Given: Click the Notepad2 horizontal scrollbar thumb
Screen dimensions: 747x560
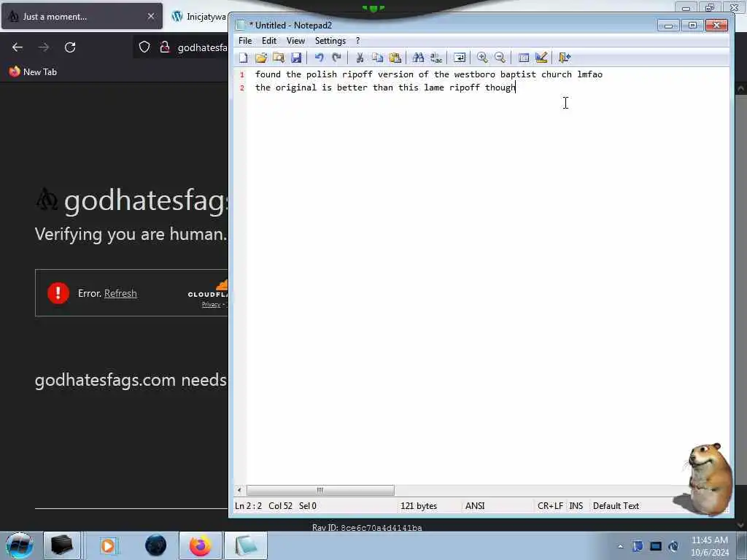Looking at the screenshot, I should tap(320, 490).
